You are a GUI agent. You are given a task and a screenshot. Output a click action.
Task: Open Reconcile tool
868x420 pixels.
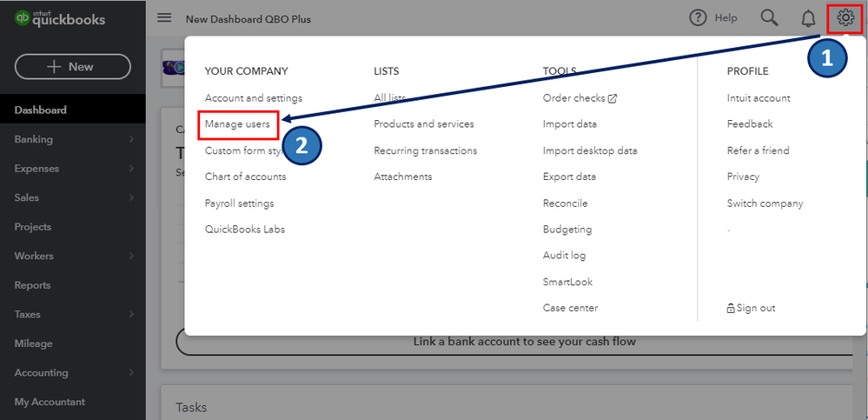[565, 203]
